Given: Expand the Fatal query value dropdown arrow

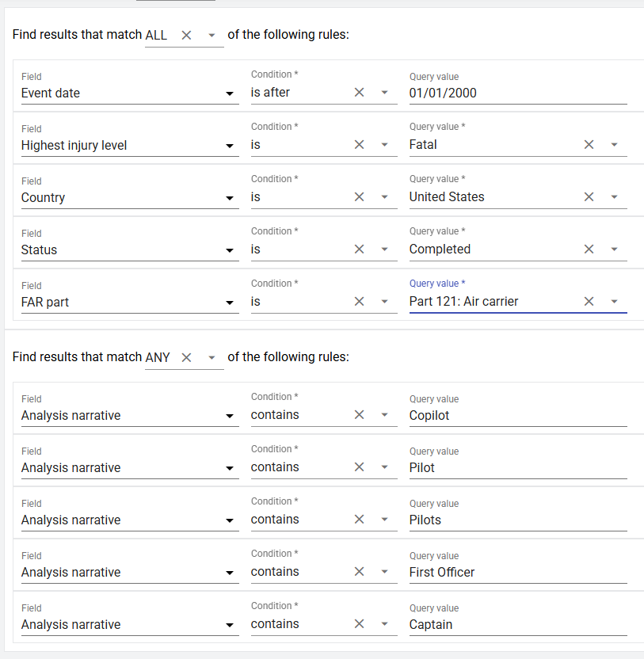Looking at the screenshot, I should 615,145.
